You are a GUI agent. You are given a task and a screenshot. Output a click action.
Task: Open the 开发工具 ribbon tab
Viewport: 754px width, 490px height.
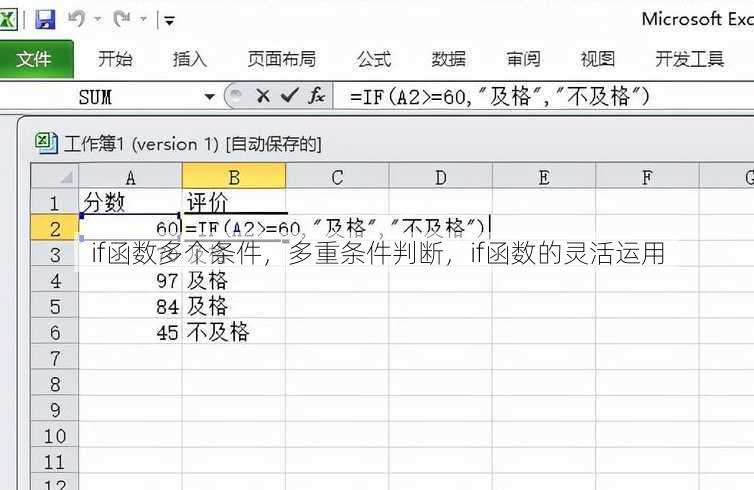pos(690,59)
